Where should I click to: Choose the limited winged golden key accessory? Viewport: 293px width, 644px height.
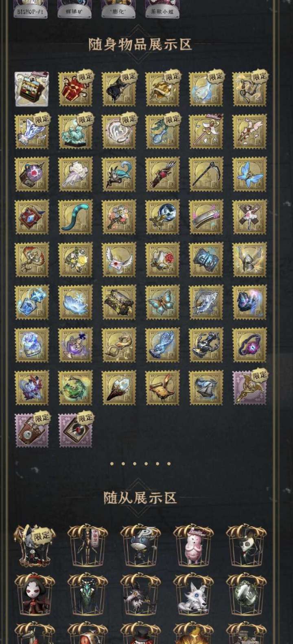pyautogui.click(x=249, y=388)
